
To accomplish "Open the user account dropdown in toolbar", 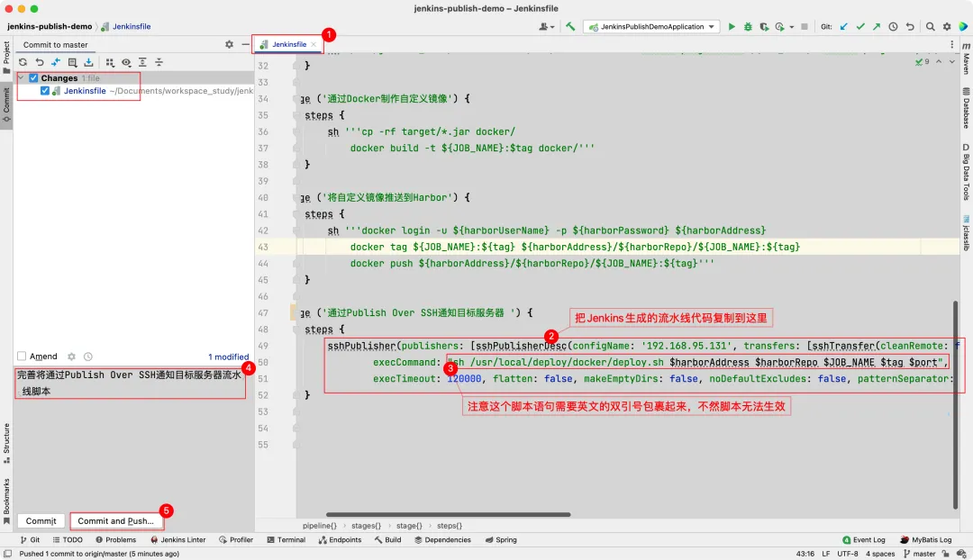I will click(547, 27).
